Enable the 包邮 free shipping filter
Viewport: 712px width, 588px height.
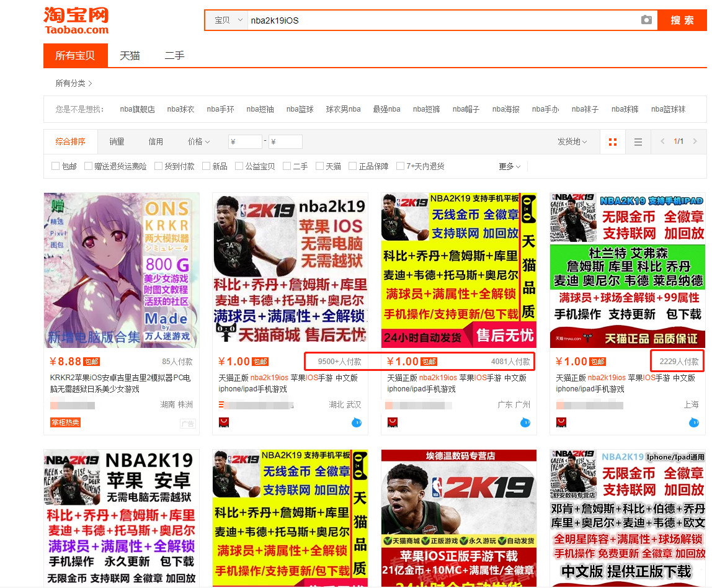coord(55,166)
